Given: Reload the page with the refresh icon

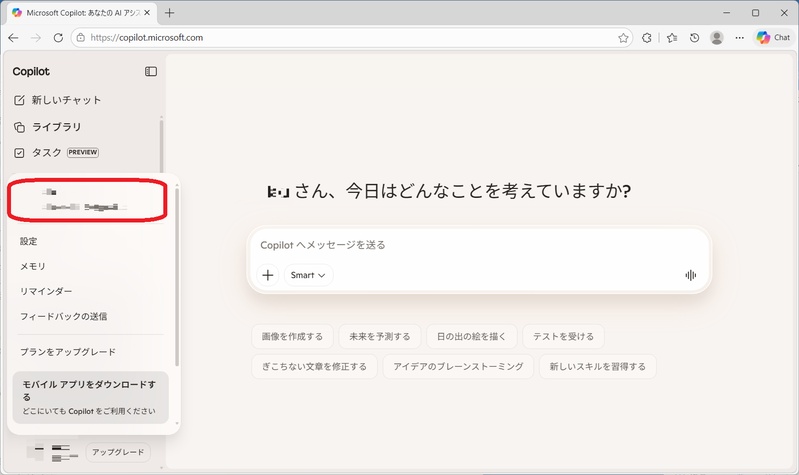Looking at the screenshot, I should pyautogui.click(x=58, y=38).
